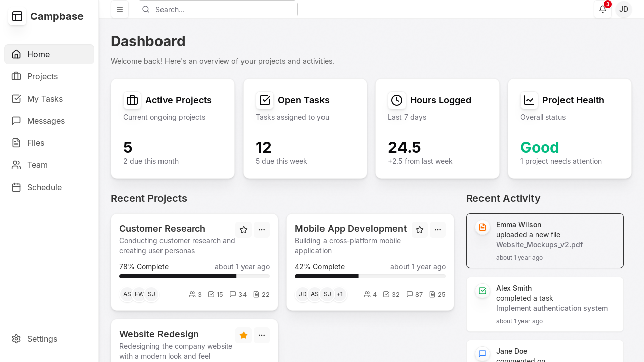Click the Open Tasks checkmark icon
This screenshot has width=644, height=362.
265,100
